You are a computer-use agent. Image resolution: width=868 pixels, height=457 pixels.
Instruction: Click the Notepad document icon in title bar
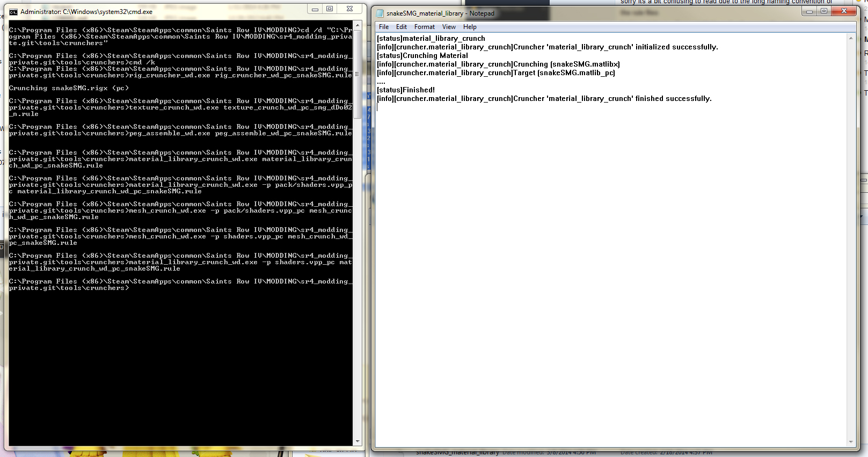pyautogui.click(x=380, y=13)
